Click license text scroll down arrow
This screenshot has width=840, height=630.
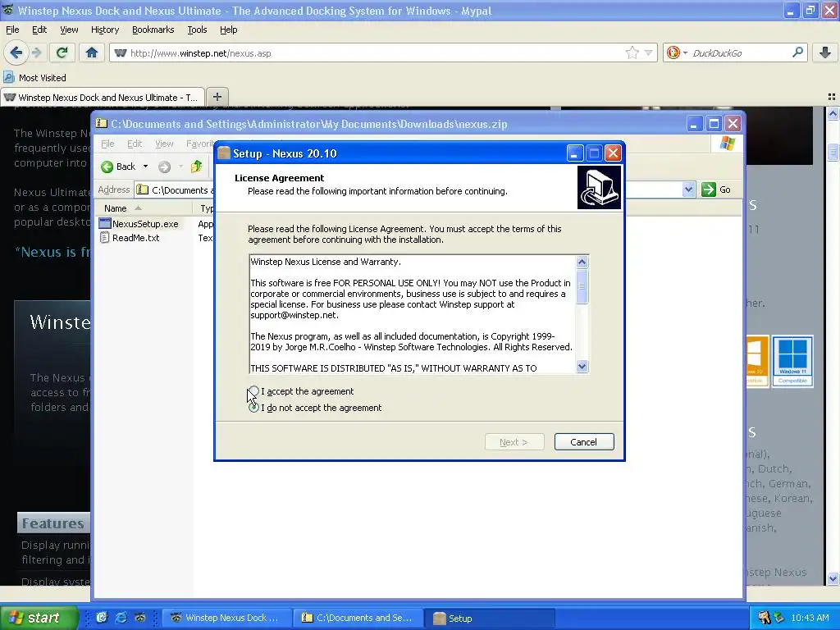pos(582,367)
